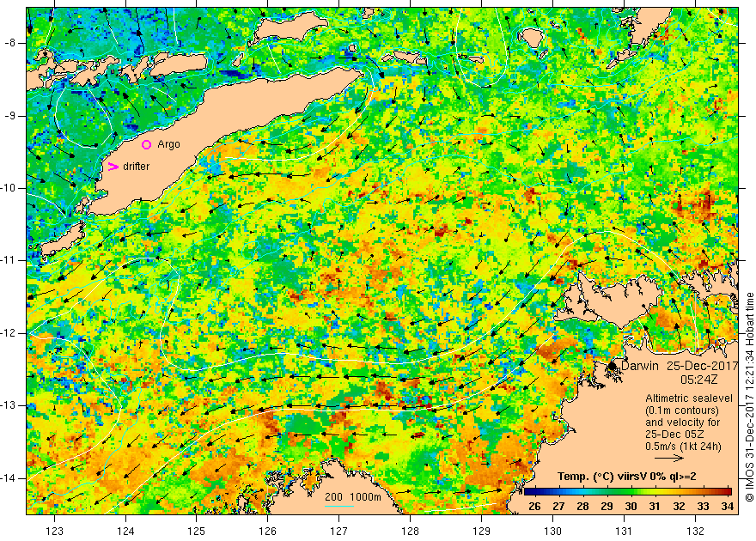Click the 0.5m/s velocity scale arrow
Screen dimensions: 756x541
pos(668,458)
